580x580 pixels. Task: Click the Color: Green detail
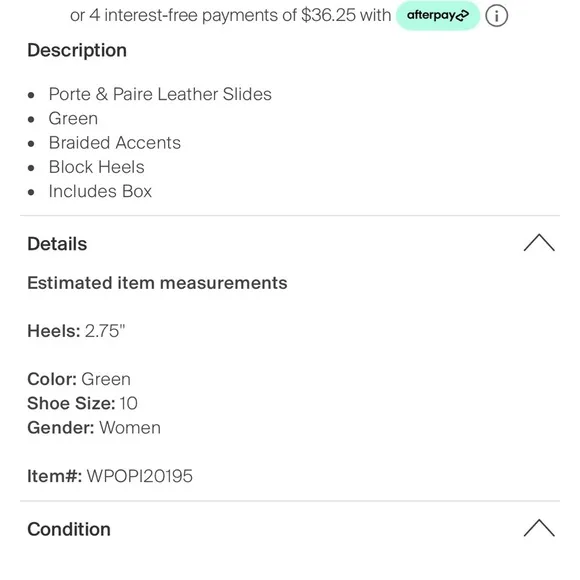pos(79,379)
